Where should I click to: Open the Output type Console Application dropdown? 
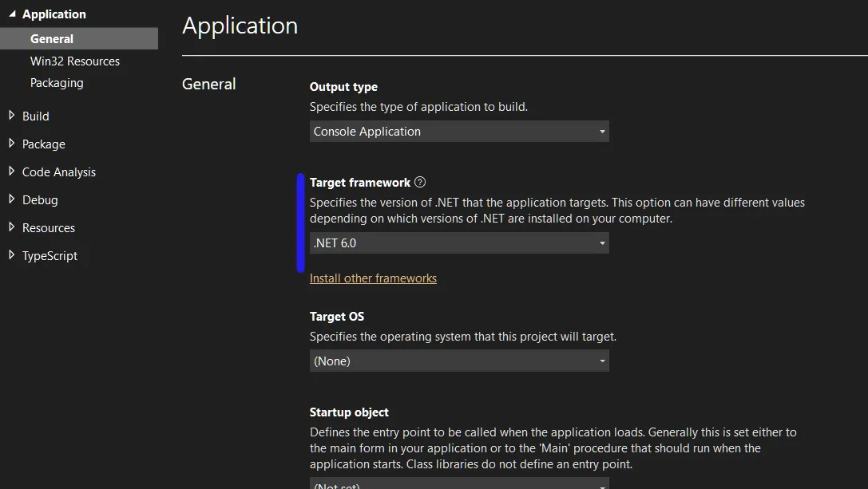tap(458, 132)
